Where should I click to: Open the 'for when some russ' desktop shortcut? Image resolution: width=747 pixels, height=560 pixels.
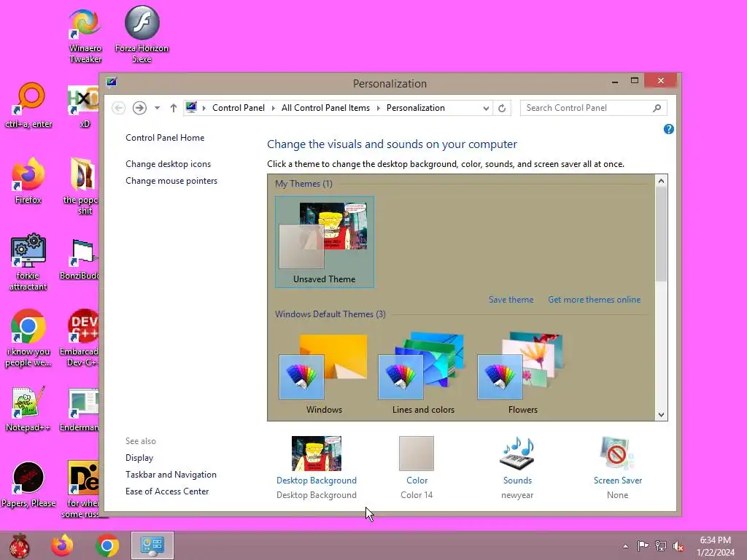(x=81, y=489)
